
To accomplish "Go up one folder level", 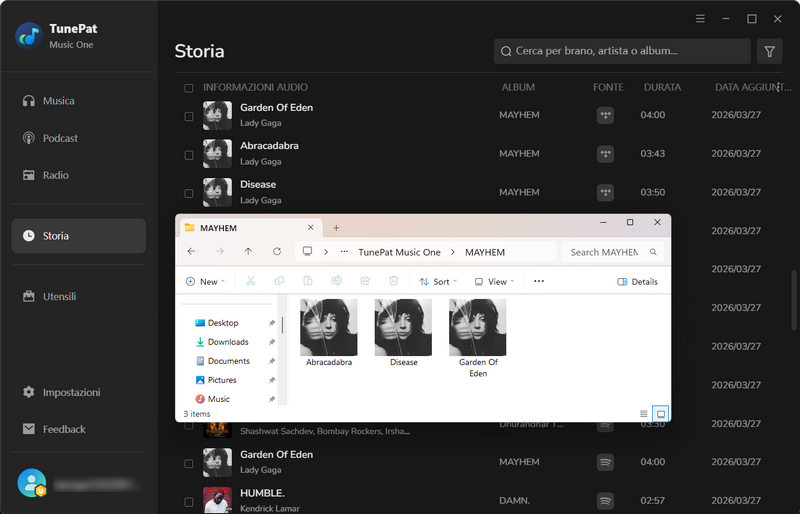I will click(x=248, y=252).
